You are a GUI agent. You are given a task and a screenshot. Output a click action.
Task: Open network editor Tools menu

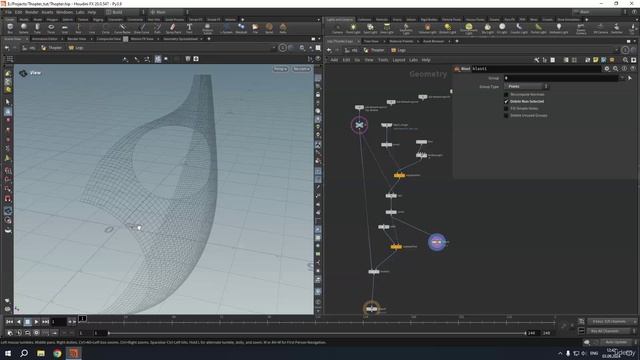click(383, 60)
